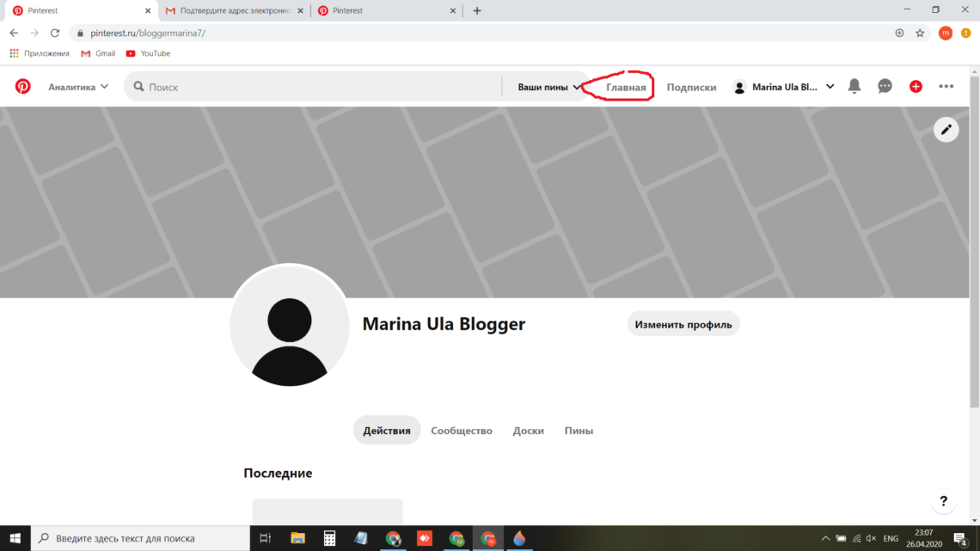Switch to the Gmail confirmation browser tab

coord(234,10)
